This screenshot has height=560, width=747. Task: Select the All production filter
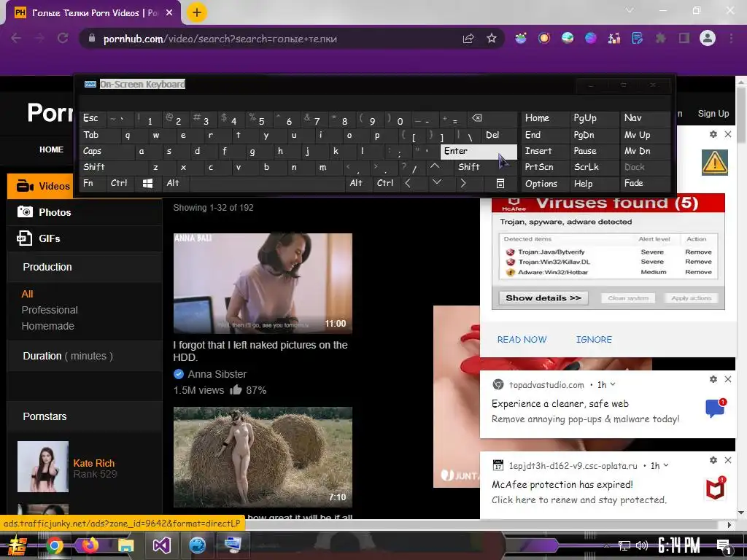coord(27,295)
